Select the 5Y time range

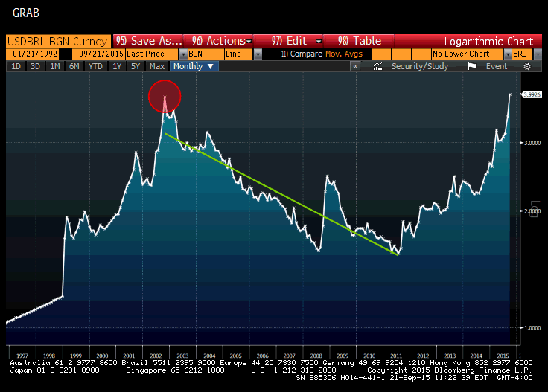[135, 66]
